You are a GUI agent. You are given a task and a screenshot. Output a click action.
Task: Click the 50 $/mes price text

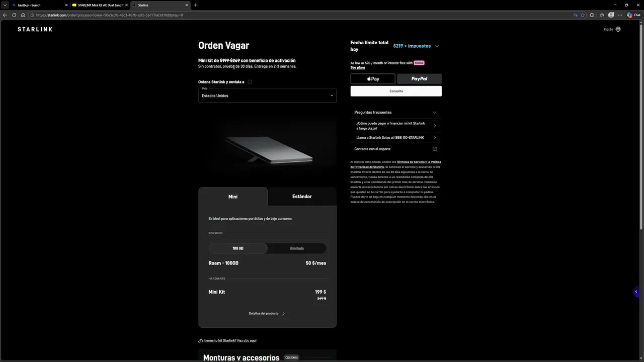coord(316,263)
